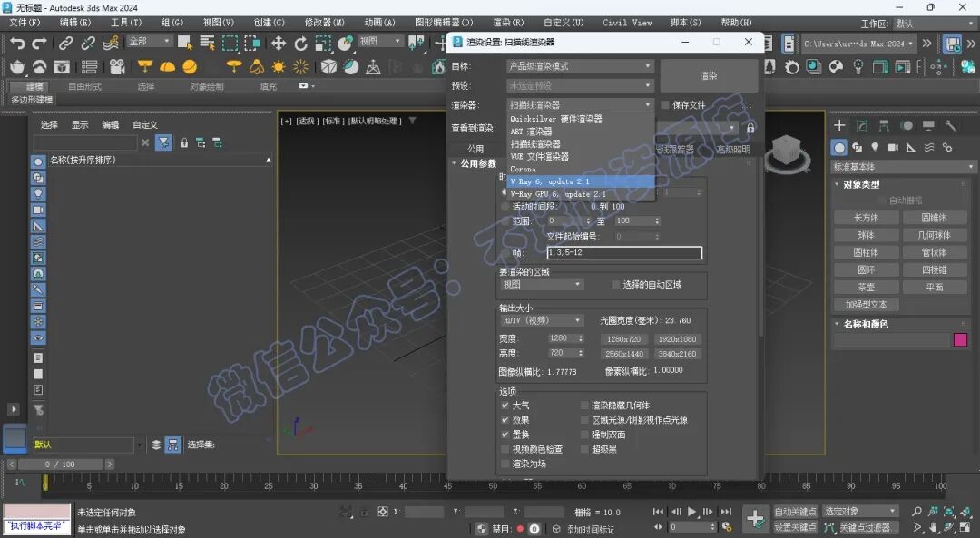
Task: Click the zoom magnifier viewport icon
Action: tap(916, 511)
